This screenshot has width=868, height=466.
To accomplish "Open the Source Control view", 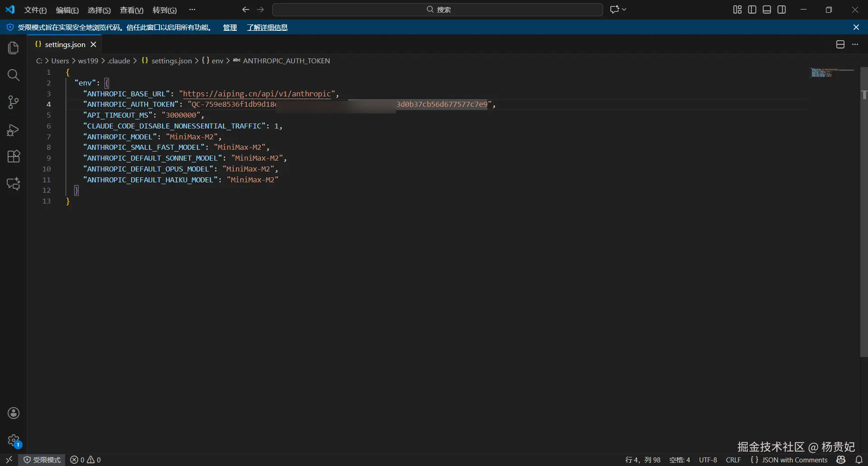I will pos(14,103).
